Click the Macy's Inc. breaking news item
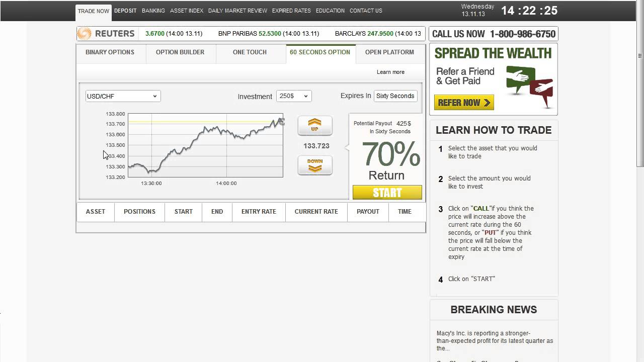The image size is (644, 362). click(x=495, y=340)
